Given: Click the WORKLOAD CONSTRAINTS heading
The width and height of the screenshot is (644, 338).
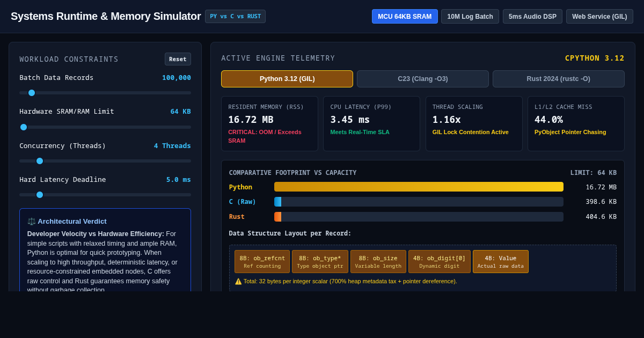Looking at the screenshot, I should pyautogui.click(x=69, y=59).
